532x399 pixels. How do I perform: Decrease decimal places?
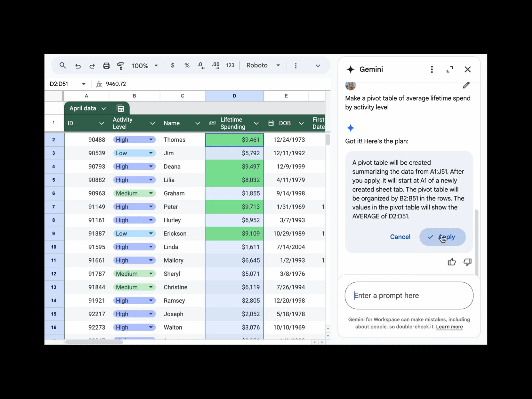click(x=201, y=66)
